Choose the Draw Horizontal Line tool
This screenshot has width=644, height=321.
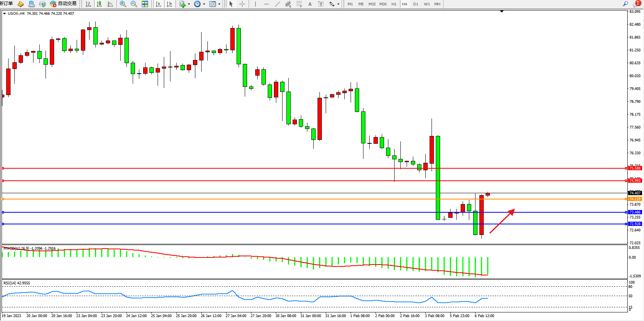(266, 4)
